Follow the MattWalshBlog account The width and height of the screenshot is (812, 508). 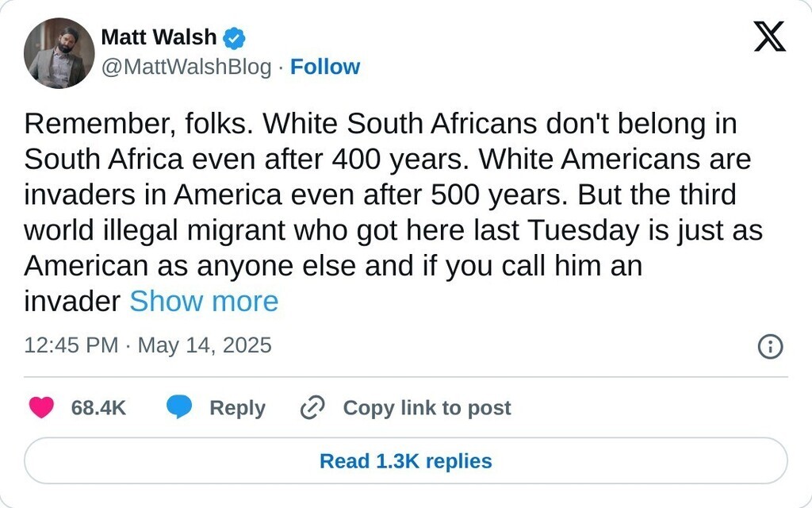325,67
